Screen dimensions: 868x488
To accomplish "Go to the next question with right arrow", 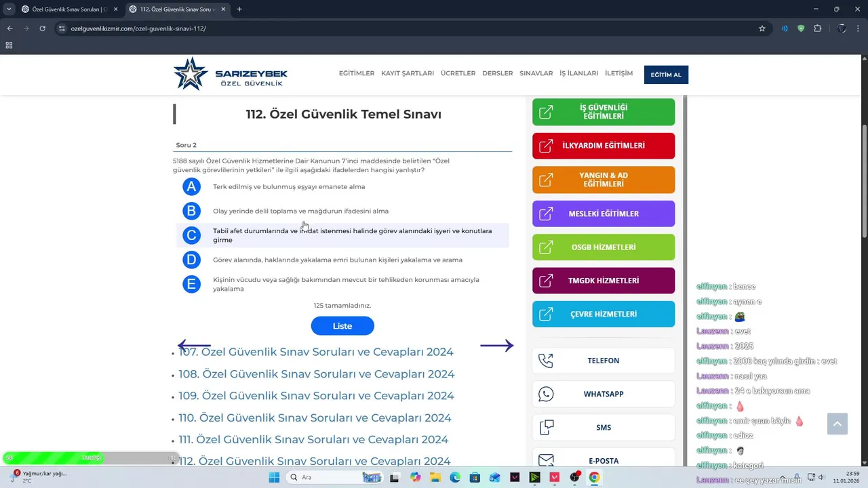I will [497, 346].
